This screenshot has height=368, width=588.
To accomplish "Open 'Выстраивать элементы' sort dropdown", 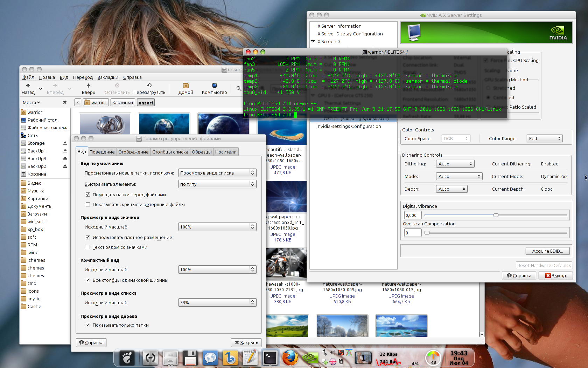I will [217, 184].
